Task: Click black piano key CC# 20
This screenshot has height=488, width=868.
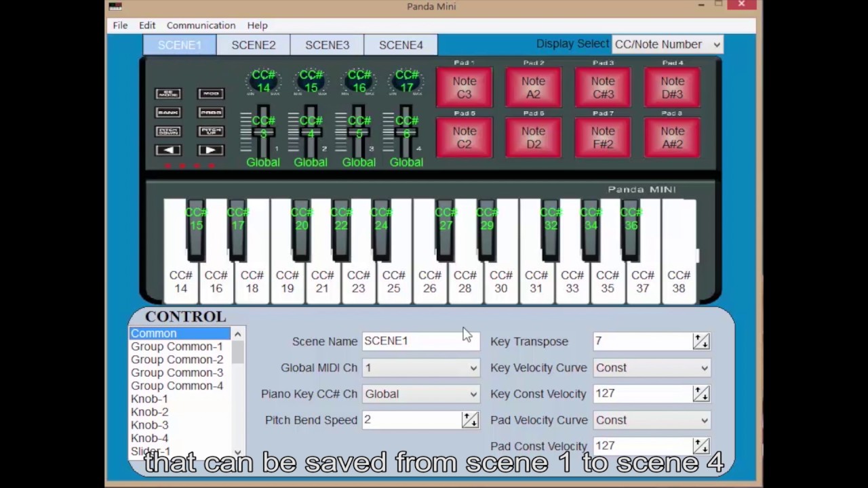Action: [302, 229]
